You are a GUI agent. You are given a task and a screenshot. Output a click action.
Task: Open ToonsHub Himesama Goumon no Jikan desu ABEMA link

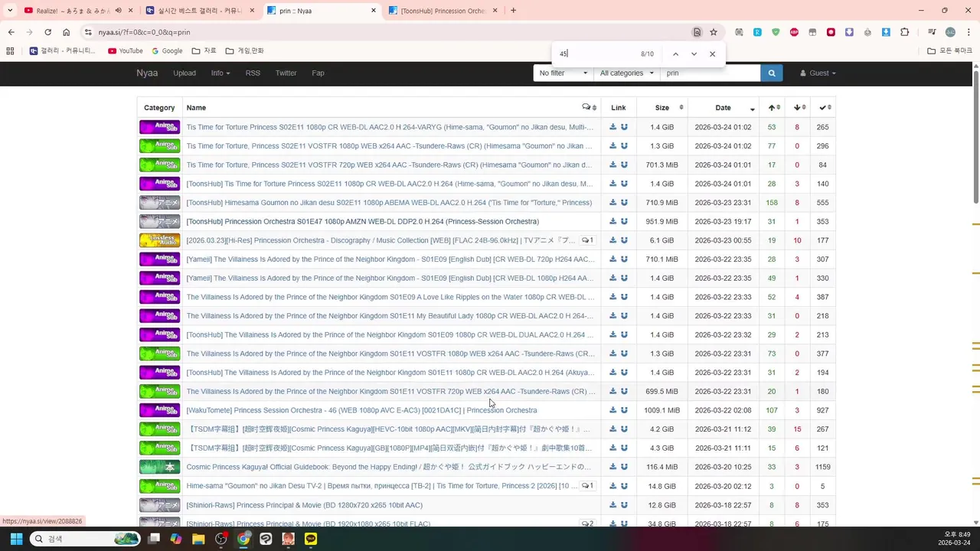point(389,203)
